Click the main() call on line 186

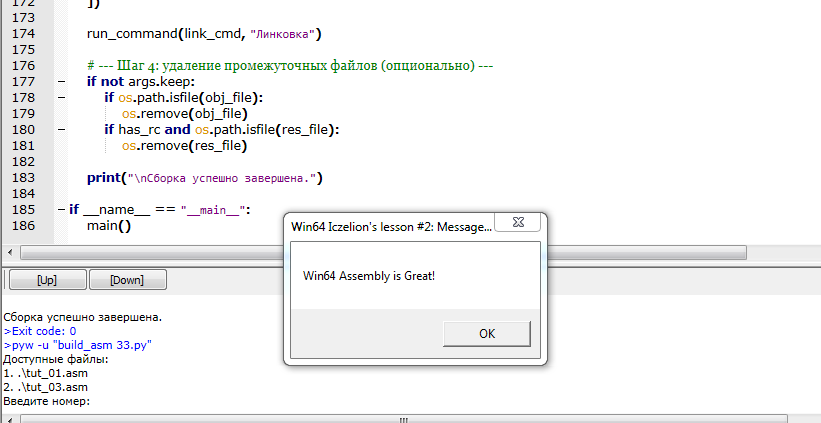(x=109, y=226)
